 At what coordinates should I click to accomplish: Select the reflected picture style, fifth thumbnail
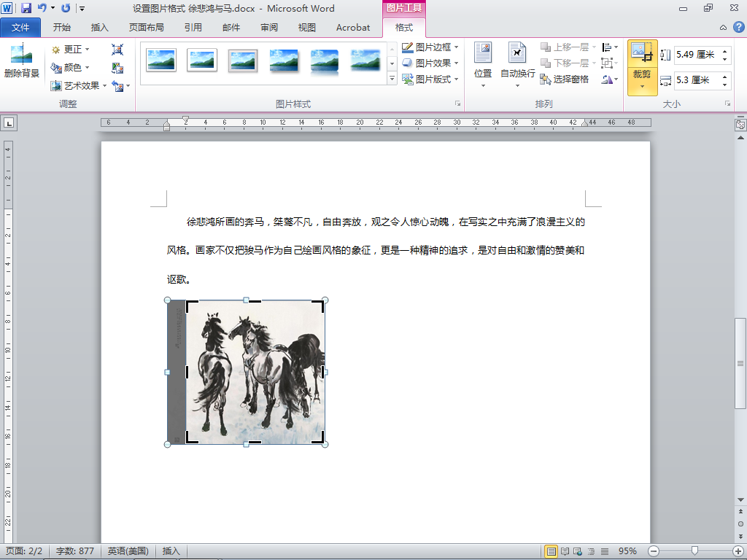tap(325, 61)
